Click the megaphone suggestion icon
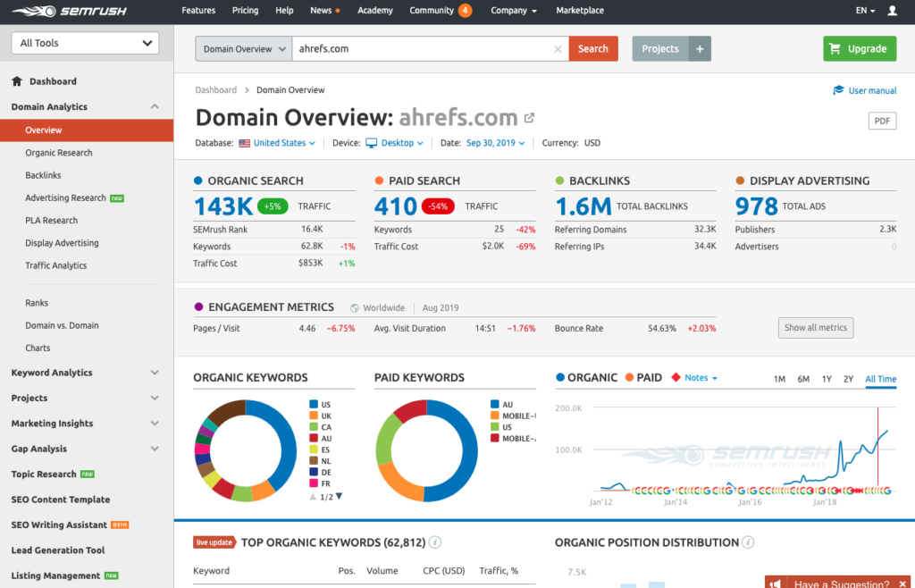915x588 pixels. [775, 584]
